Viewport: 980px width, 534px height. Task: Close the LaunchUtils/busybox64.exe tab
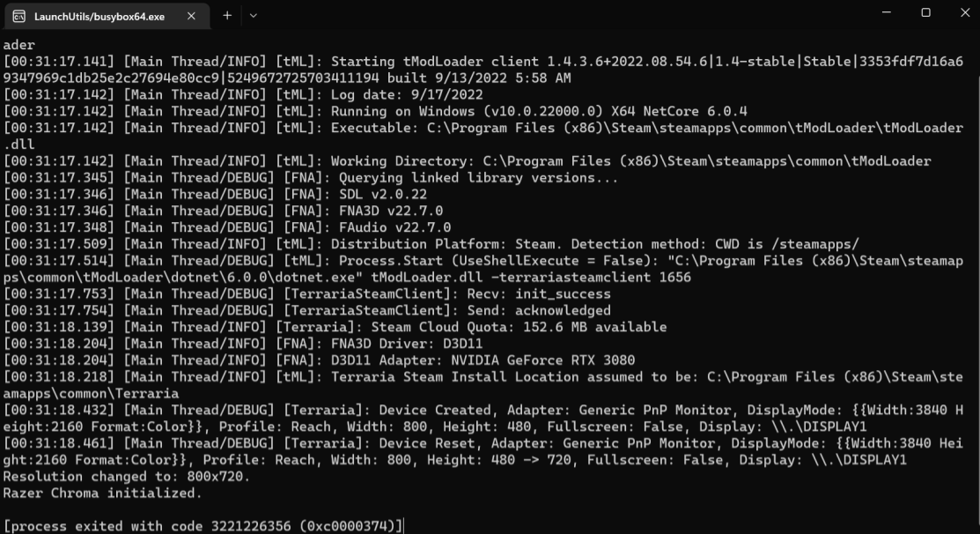192,16
